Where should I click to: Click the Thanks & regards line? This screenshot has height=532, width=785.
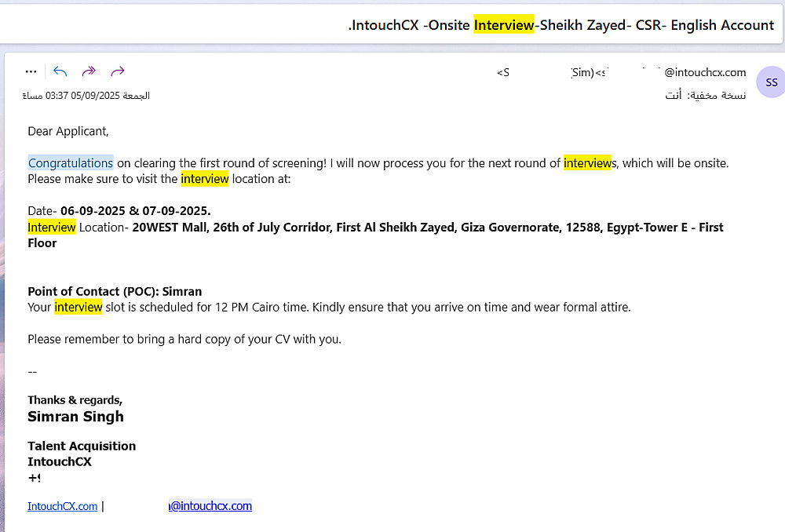point(75,400)
